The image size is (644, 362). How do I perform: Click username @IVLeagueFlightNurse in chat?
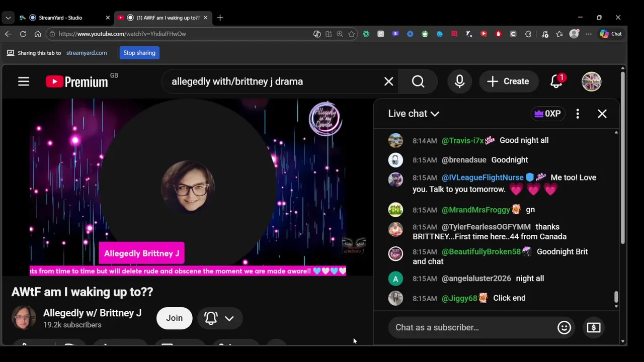tap(482, 177)
